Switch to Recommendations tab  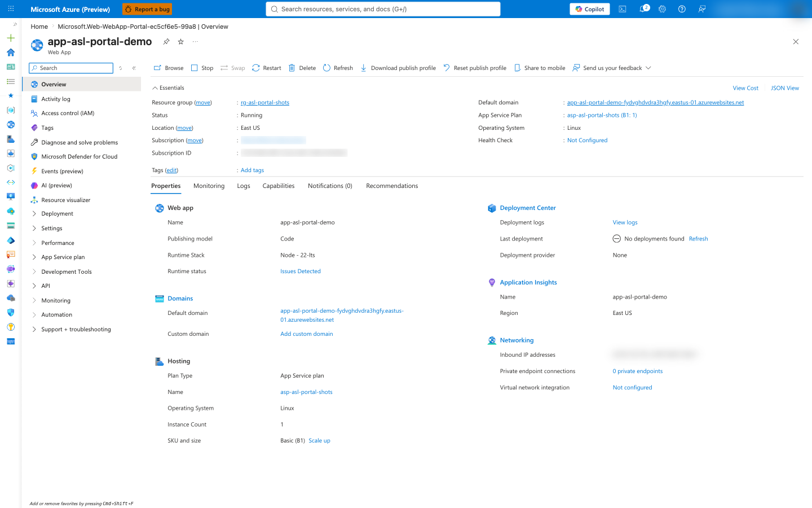(x=392, y=186)
